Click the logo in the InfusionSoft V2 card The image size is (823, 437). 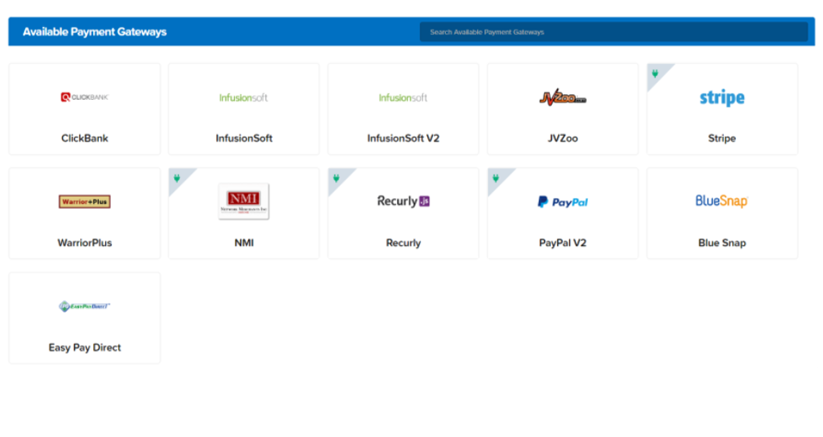point(403,98)
